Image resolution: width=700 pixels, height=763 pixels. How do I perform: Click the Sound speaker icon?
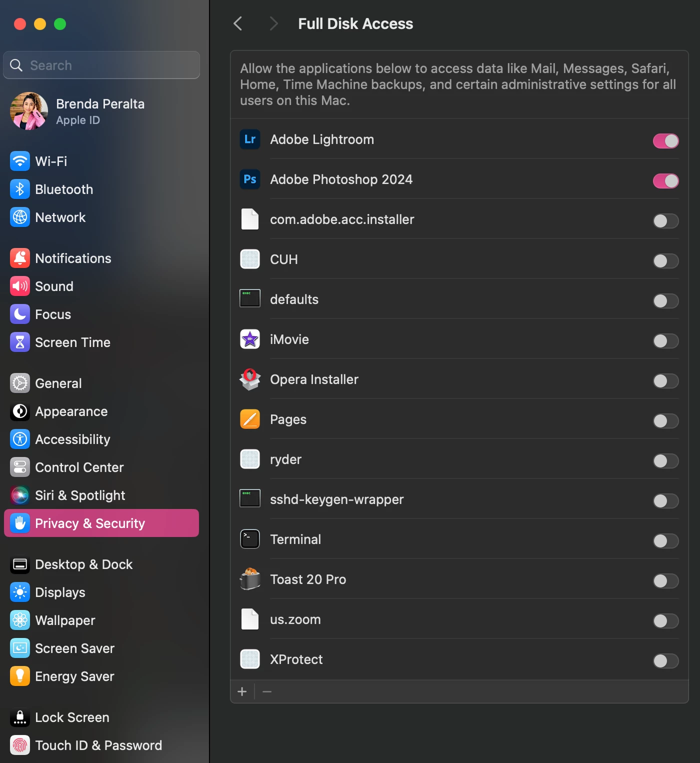click(20, 286)
